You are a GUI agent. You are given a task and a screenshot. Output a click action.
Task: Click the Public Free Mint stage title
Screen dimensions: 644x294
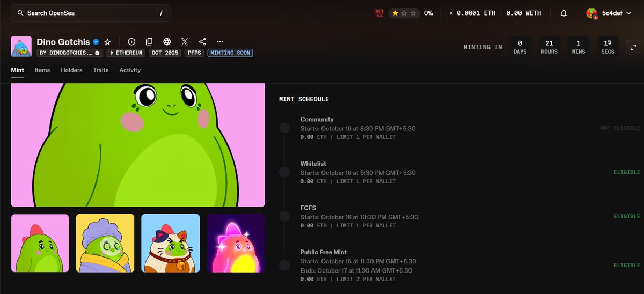point(323,252)
